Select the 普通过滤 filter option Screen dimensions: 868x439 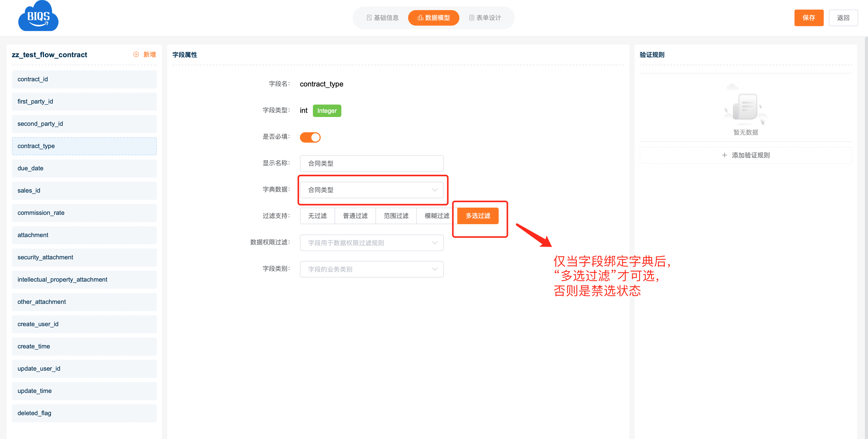(355, 216)
